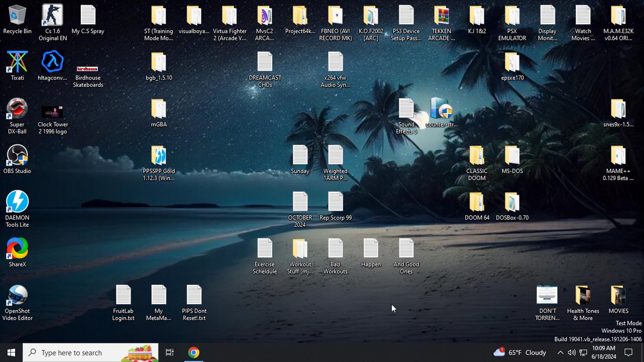Select the My MetaMa... text file
This screenshot has width=644, height=362.
point(158,303)
